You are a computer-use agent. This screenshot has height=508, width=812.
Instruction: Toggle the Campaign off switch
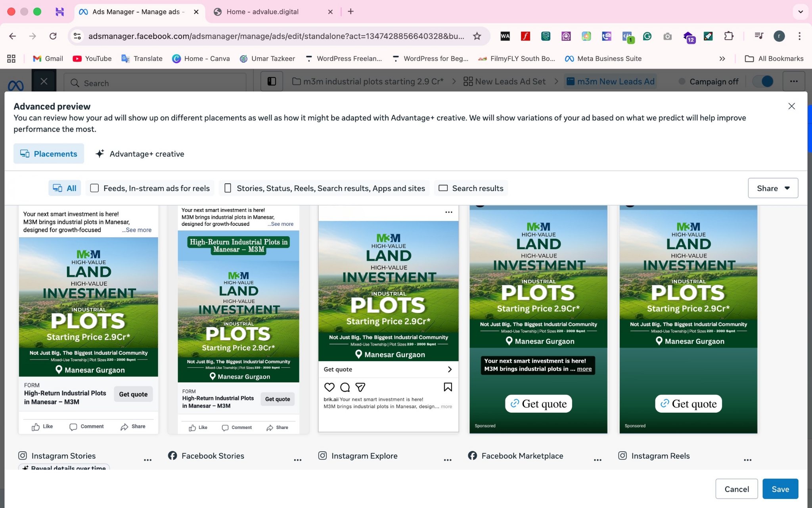point(763,81)
